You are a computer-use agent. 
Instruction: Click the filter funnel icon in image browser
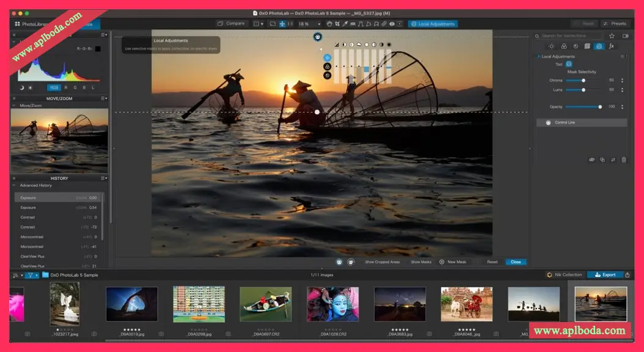point(29,275)
